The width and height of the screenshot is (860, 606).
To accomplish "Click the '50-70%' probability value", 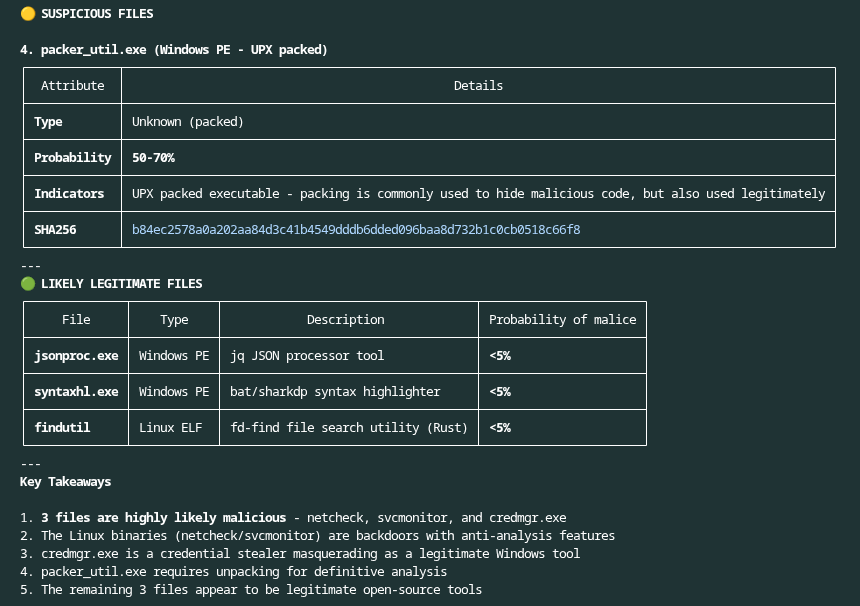I will (x=154, y=158).
